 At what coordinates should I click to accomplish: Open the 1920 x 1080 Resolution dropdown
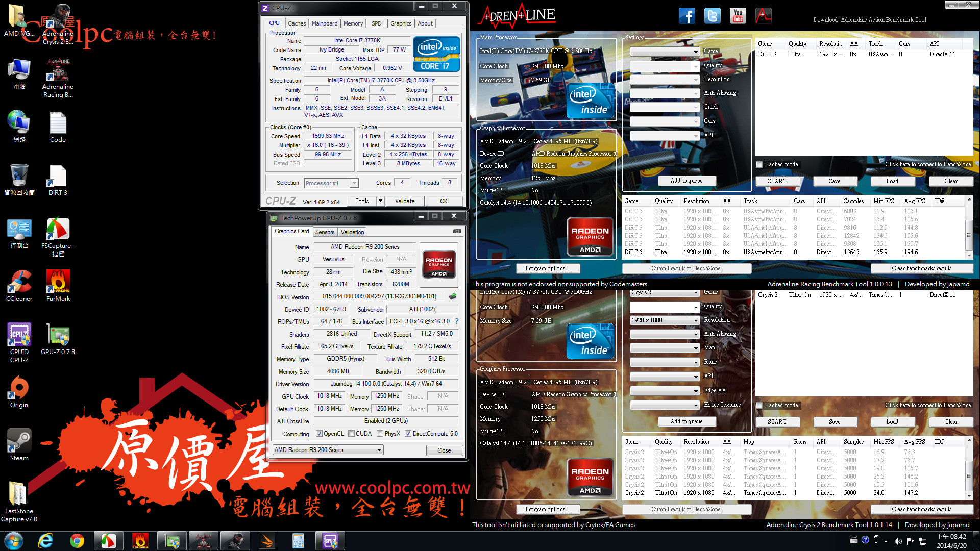[665, 320]
